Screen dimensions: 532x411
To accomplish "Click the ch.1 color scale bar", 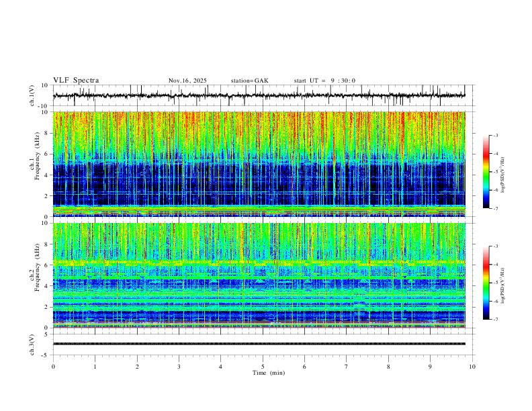I will coord(486,172).
